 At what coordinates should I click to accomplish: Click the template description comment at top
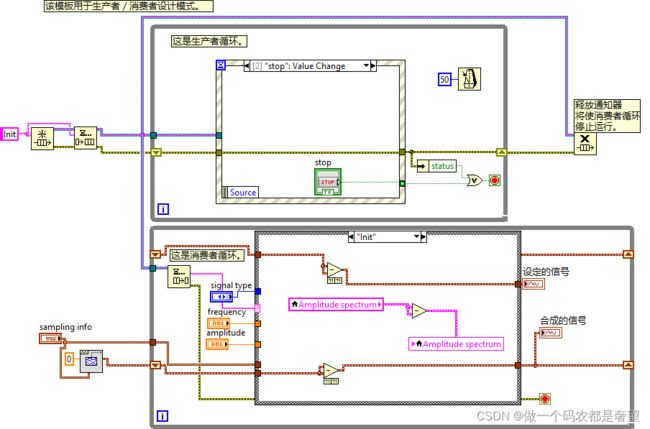click(129, 6)
